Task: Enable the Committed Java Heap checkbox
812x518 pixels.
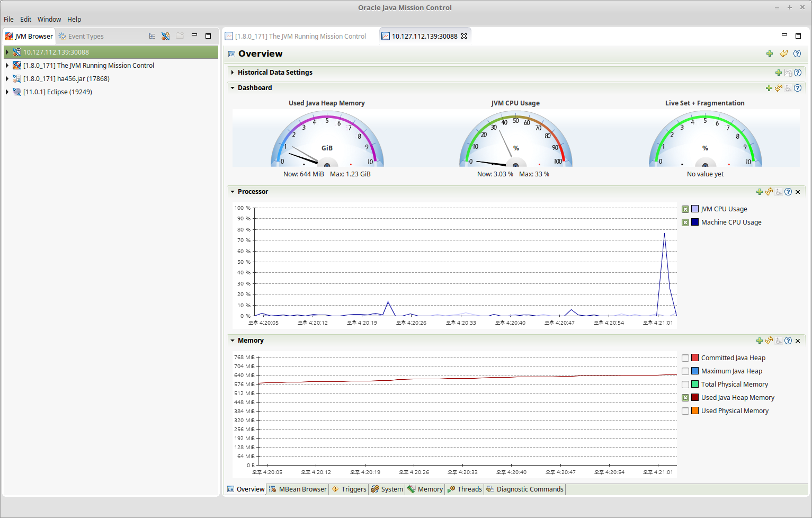Action: tap(685, 358)
